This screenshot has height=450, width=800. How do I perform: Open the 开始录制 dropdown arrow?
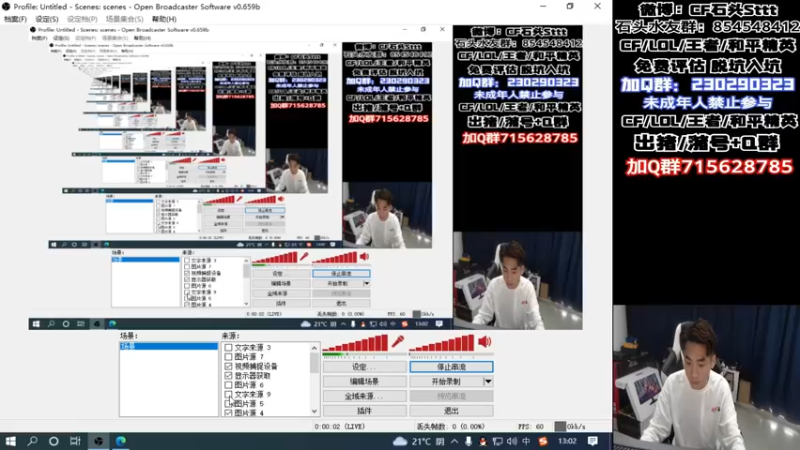coord(488,382)
